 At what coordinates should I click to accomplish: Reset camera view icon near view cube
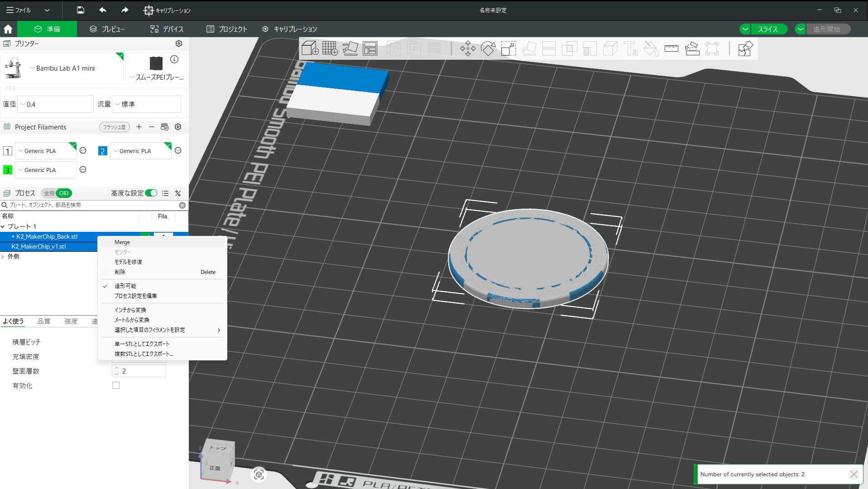click(x=259, y=474)
